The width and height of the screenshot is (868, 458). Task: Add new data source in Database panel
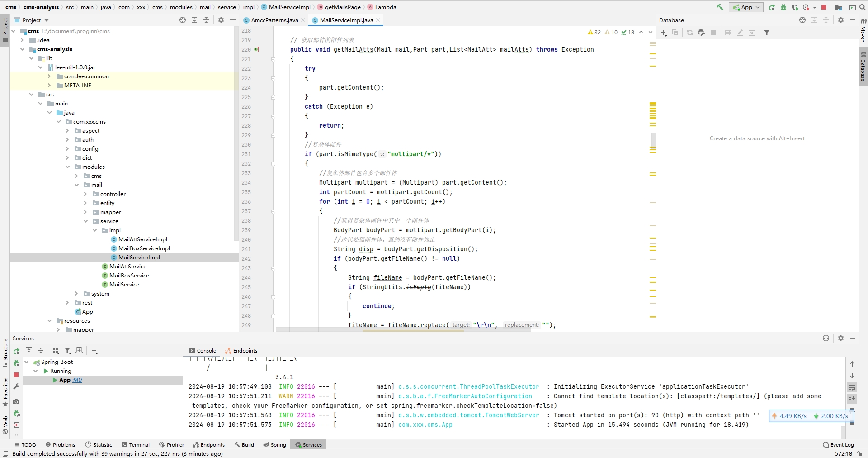coord(664,33)
